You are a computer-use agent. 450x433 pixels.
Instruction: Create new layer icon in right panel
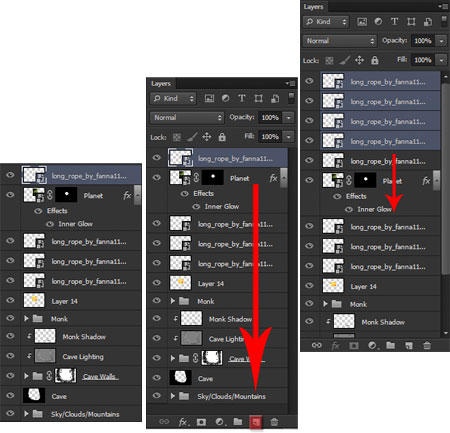(x=409, y=346)
